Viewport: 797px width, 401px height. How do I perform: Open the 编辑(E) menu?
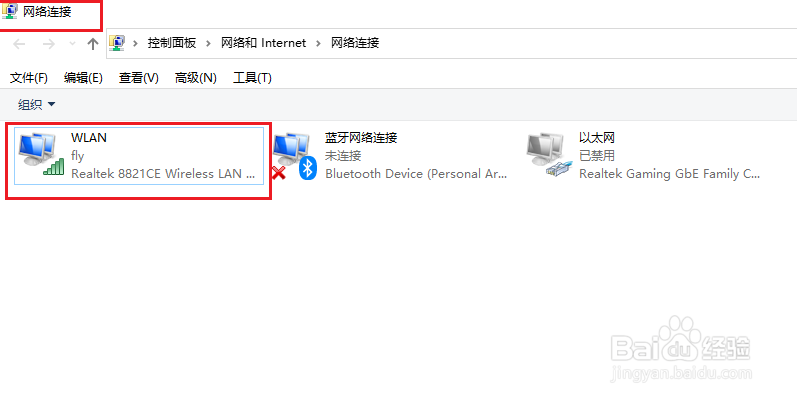83,78
